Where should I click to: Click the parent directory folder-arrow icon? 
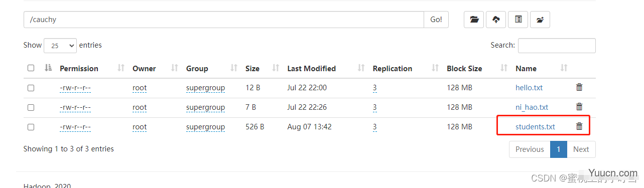point(540,20)
